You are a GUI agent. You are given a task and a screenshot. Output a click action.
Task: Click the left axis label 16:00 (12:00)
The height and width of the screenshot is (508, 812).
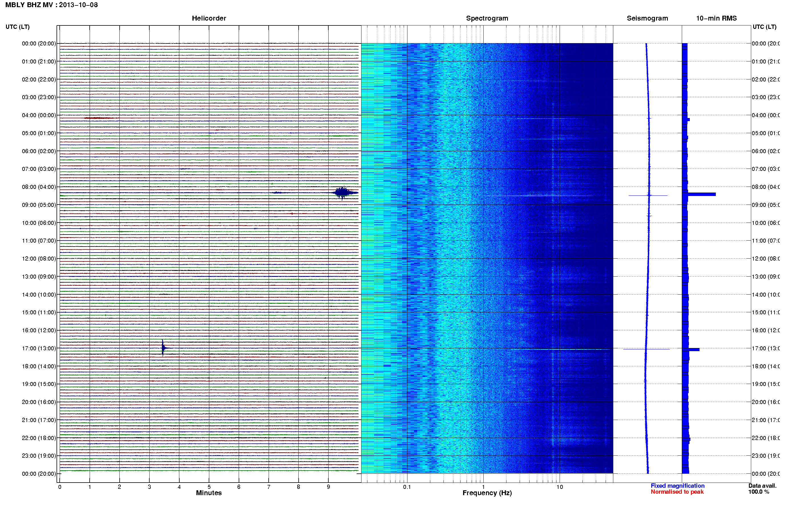click(x=39, y=330)
